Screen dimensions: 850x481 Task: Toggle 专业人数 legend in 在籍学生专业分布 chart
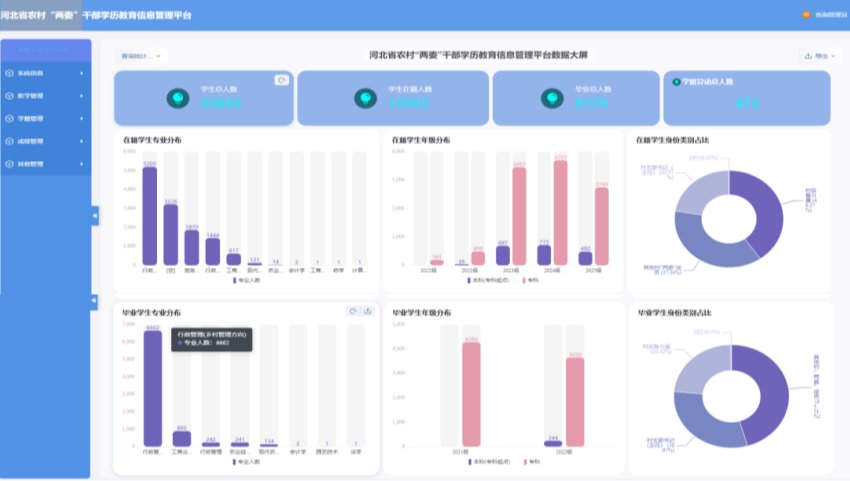pyautogui.click(x=242, y=281)
